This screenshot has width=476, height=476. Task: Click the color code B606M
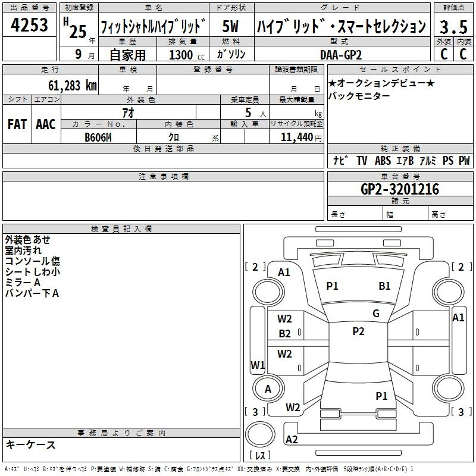click(x=98, y=137)
